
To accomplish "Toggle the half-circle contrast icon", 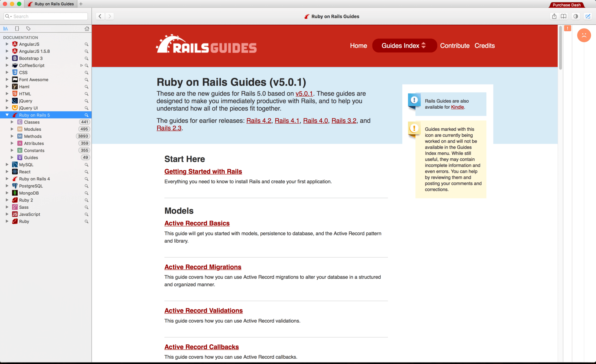I will pyautogui.click(x=576, y=16).
